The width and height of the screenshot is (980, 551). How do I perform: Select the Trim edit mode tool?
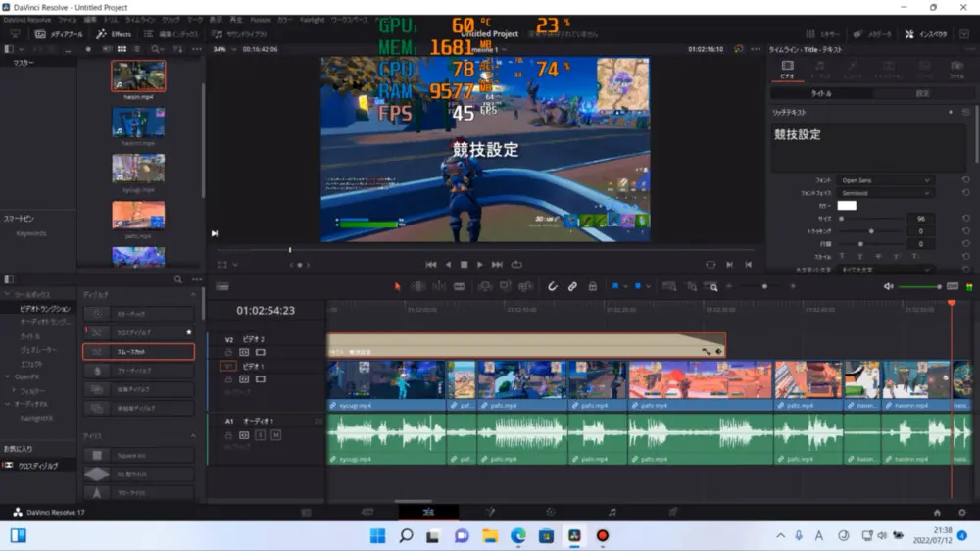(x=418, y=286)
